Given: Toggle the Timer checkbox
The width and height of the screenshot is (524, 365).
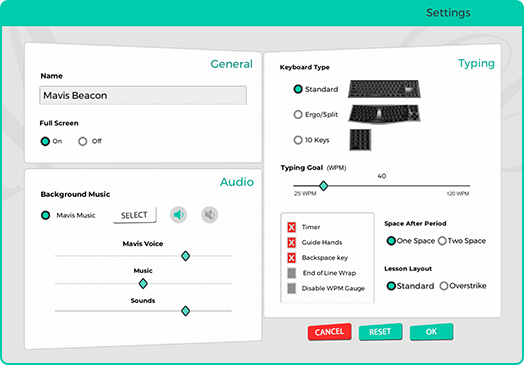Looking at the screenshot, I should [x=291, y=227].
